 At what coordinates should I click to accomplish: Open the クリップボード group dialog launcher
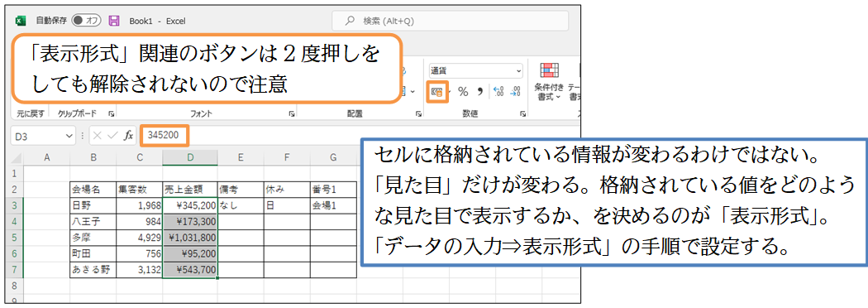(112, 113)
